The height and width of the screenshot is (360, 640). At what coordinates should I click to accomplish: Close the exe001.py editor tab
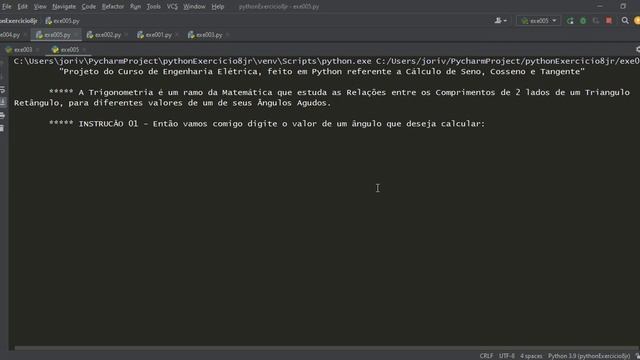(177, 35)
